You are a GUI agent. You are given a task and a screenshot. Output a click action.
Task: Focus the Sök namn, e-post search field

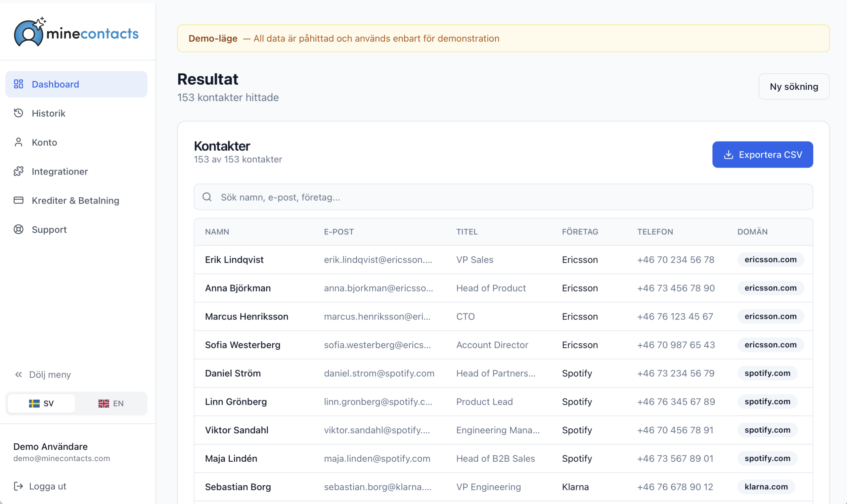pyautogui.click(x=503, y=197)
